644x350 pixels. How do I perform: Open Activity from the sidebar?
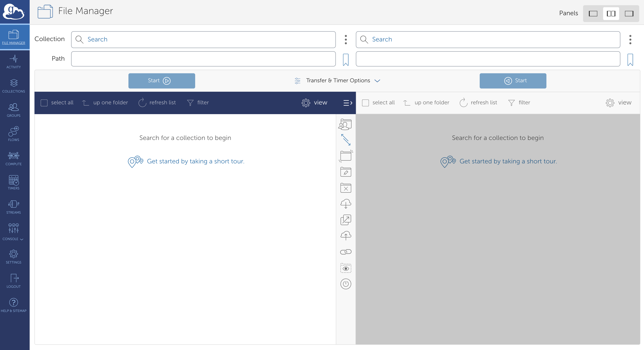(x=13, y=62)
